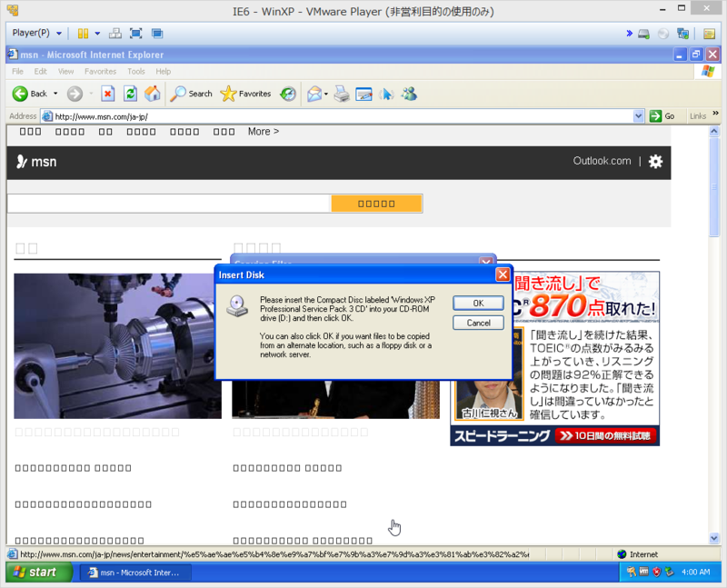Click the VMware Unity mode icon

157,34
